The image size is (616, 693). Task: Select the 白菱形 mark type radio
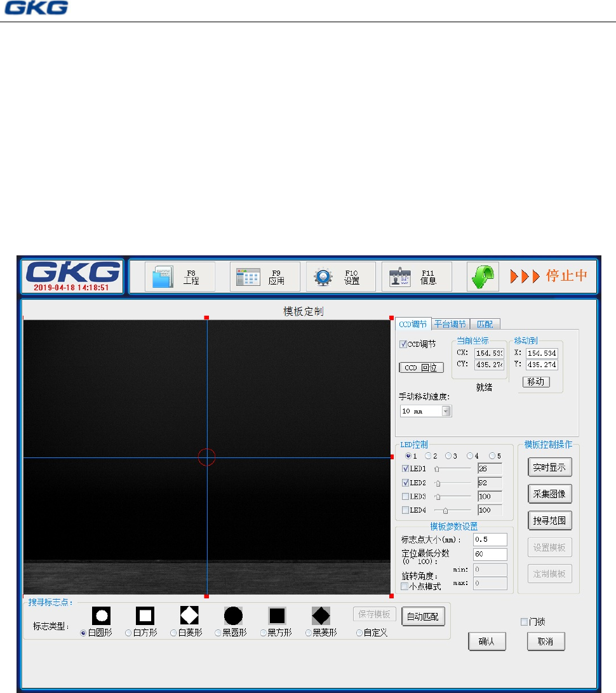(x=173, y=633)
